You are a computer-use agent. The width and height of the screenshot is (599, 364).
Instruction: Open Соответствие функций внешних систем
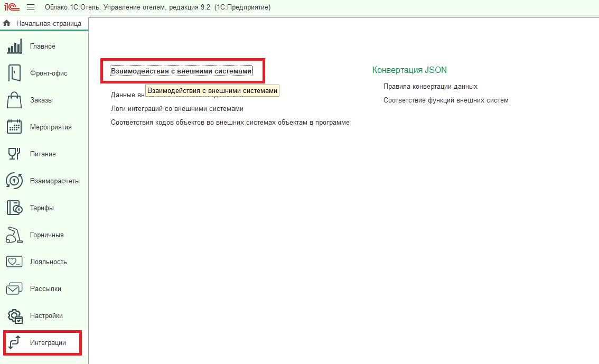pyautogui.click(x=446, y=100)
